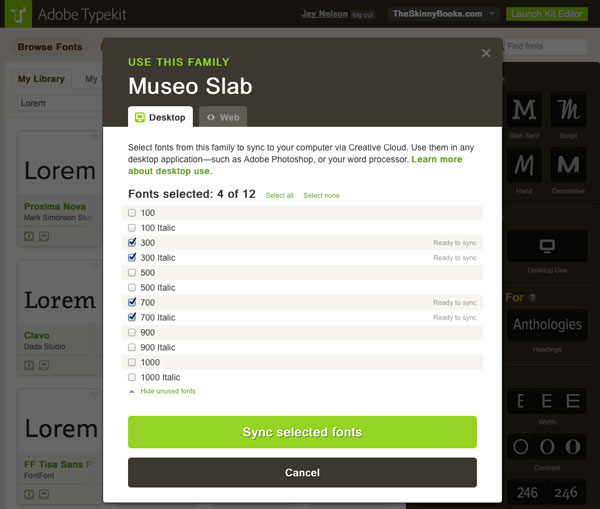
Task: Open the Browse Fonts menu item
Action: [x=50, y=47]
